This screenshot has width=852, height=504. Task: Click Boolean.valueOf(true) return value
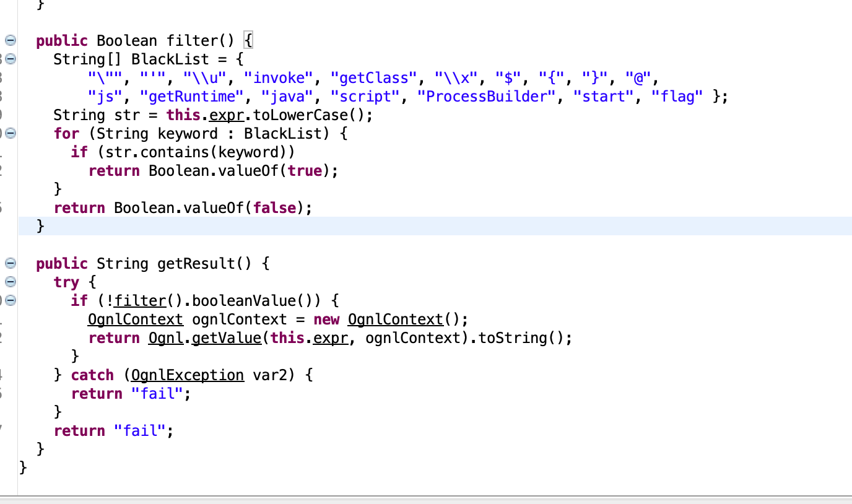(240, 171)
